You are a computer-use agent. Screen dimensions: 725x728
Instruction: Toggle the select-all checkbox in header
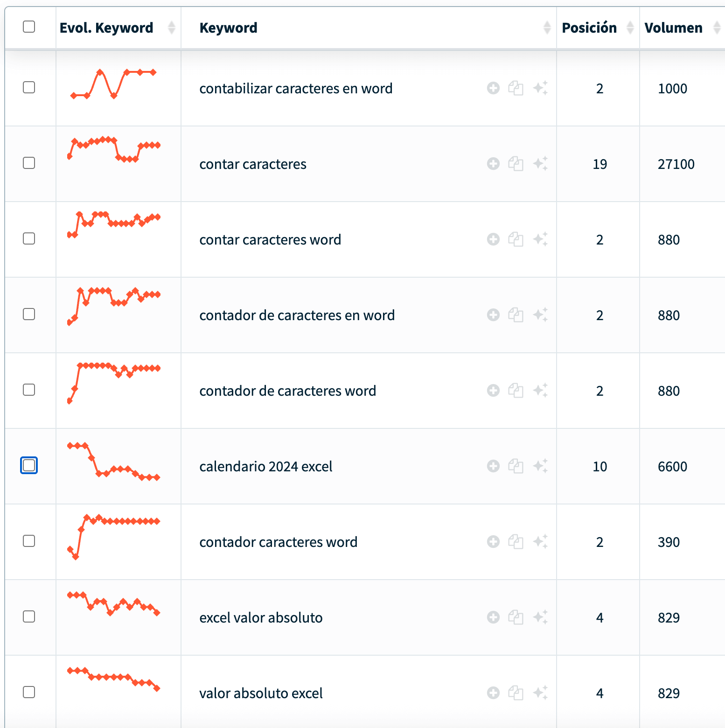(x=29, y=27)
